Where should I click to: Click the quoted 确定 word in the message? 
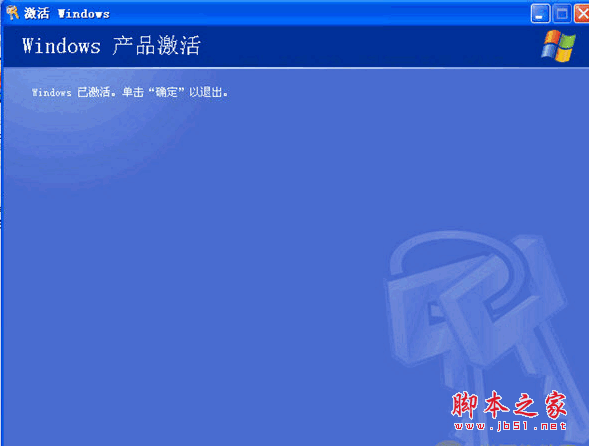pos(166,92)
